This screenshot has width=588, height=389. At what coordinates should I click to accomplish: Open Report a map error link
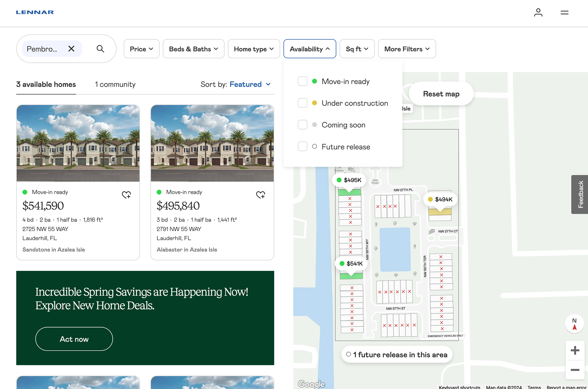coord(567,387)
